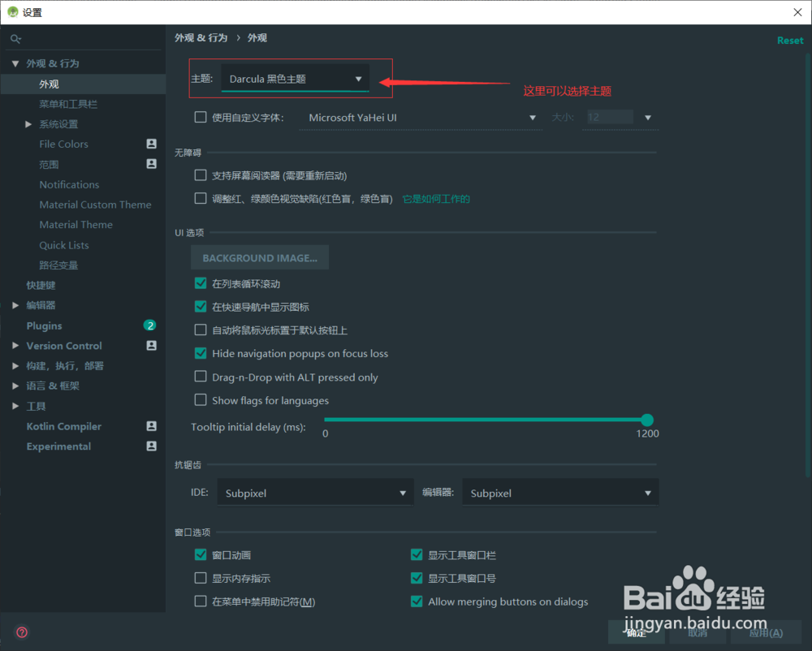Click the search magnifier icon in settings

click(x=15, y=39)
